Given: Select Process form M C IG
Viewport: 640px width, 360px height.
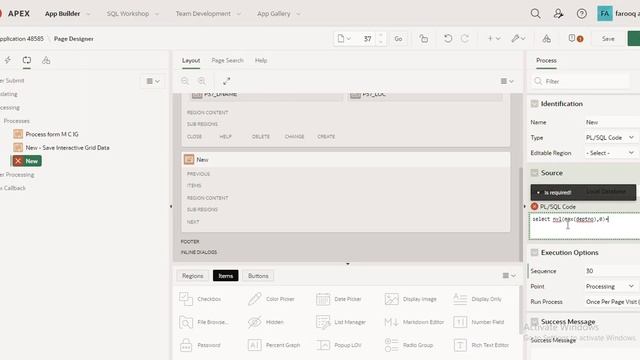Looking at the screenshot, I should click(x=46, y=134).
